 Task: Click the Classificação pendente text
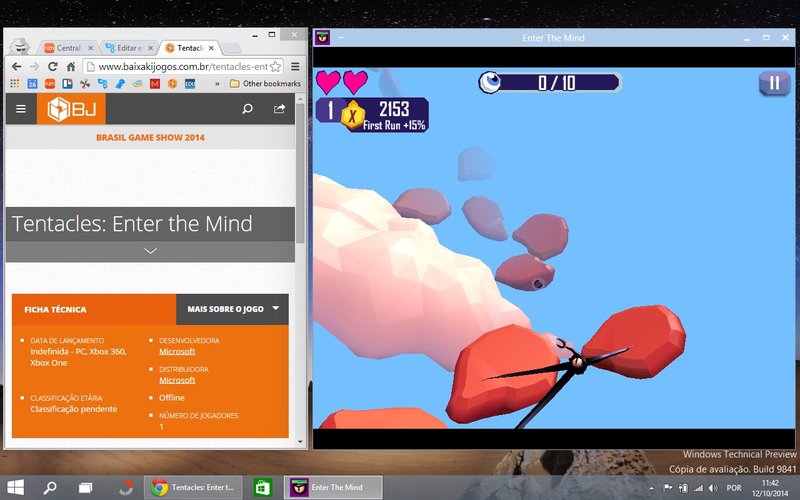[73, 409]
